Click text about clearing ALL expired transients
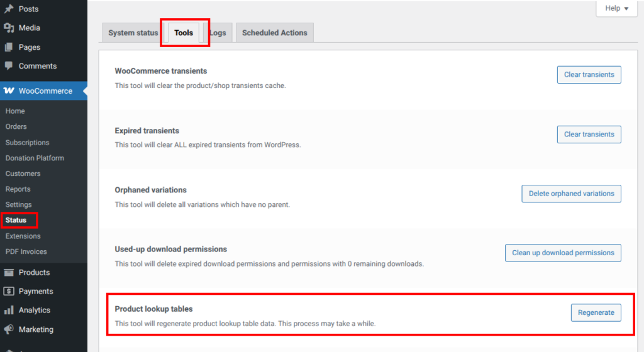644x352 pixels. click(x=208, y=145)
